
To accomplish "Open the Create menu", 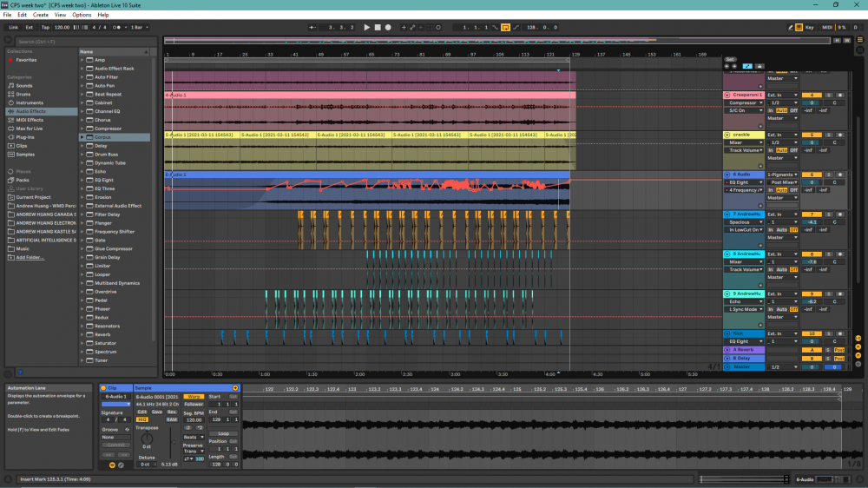I will point(40,15).
